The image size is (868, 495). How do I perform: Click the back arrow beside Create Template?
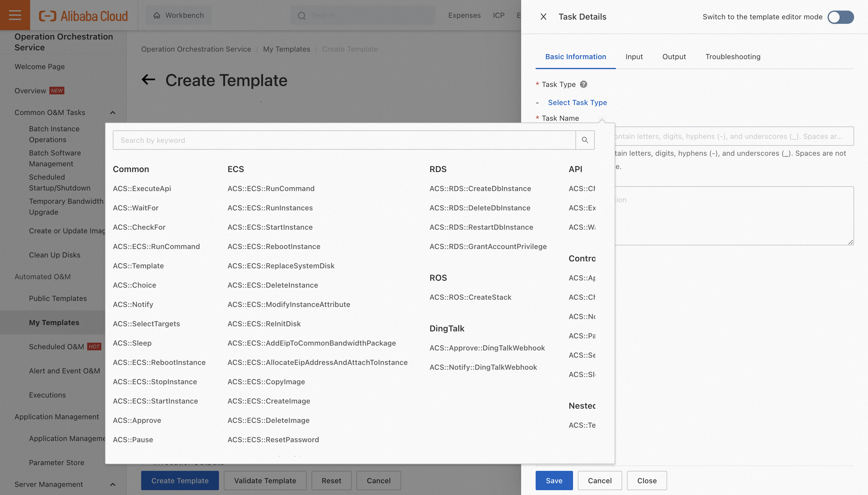(148, 80)
